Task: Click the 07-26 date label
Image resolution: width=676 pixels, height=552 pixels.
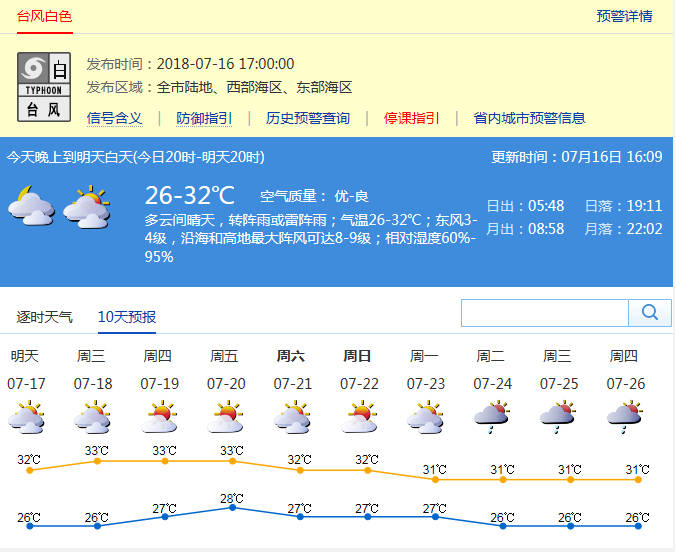Action: (x=626, y=383)
